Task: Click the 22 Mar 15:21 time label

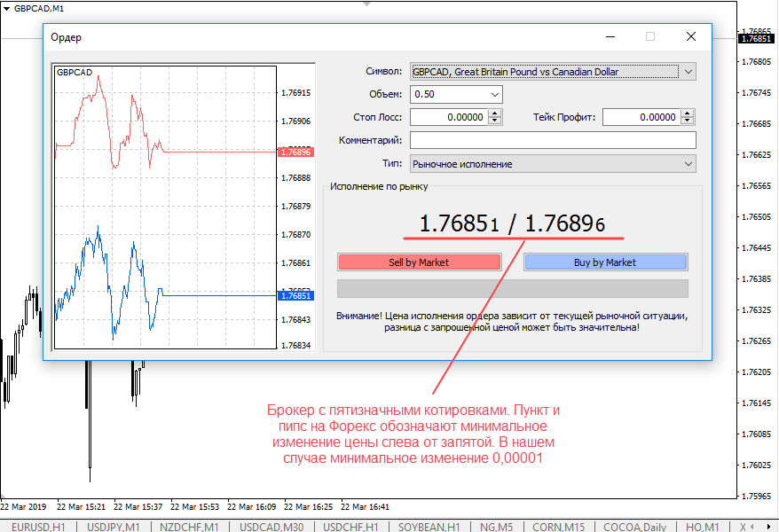Action: [81, 506]
